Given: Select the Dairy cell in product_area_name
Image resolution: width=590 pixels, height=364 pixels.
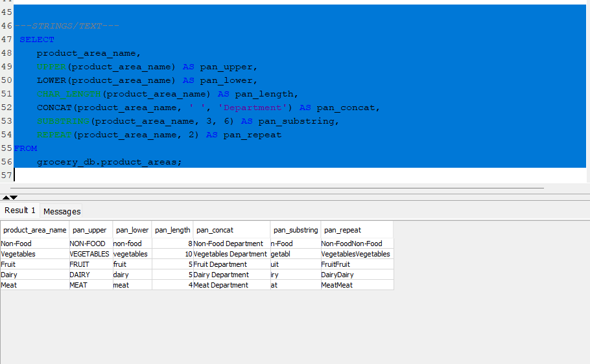Looking at the screenshot, I should pos(34,275).
